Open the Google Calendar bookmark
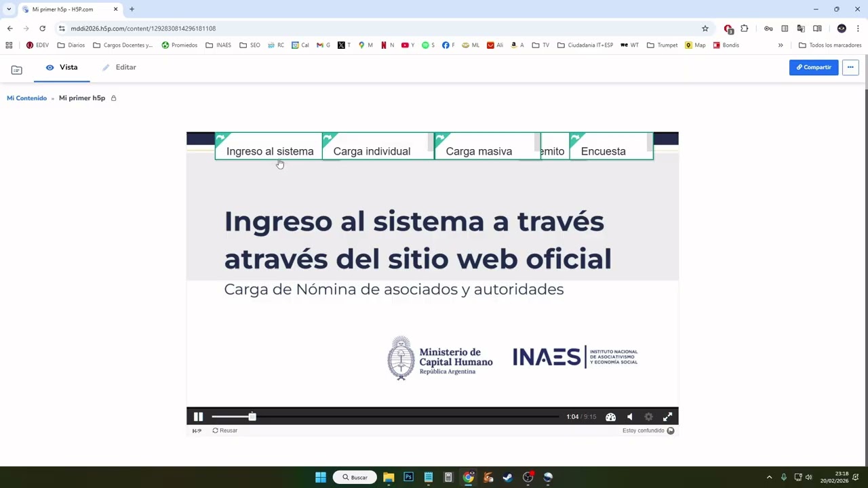 click(300, 45)
